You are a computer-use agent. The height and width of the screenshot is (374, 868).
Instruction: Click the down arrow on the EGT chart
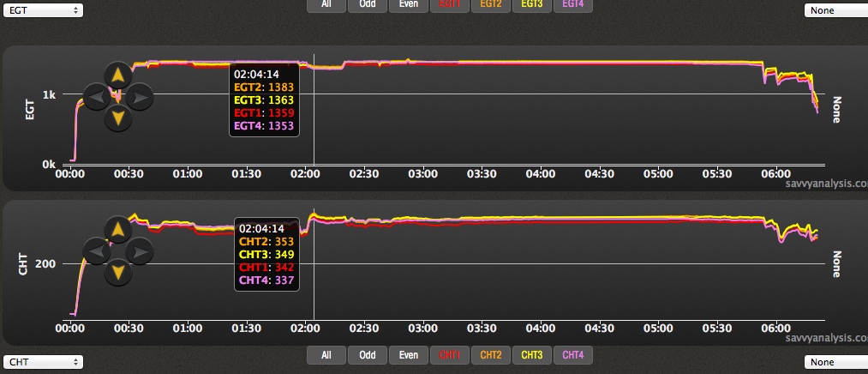pyautogui.click(x=117, y=118)
